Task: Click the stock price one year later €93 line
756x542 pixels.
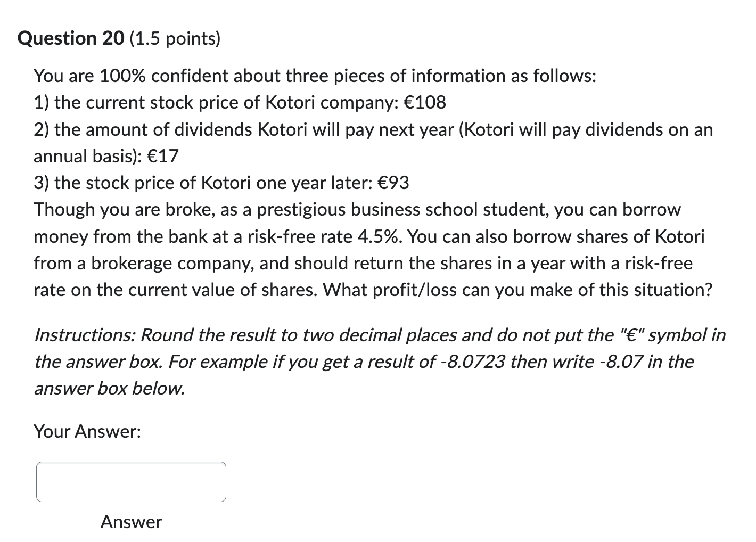Action: click(221, 182)
